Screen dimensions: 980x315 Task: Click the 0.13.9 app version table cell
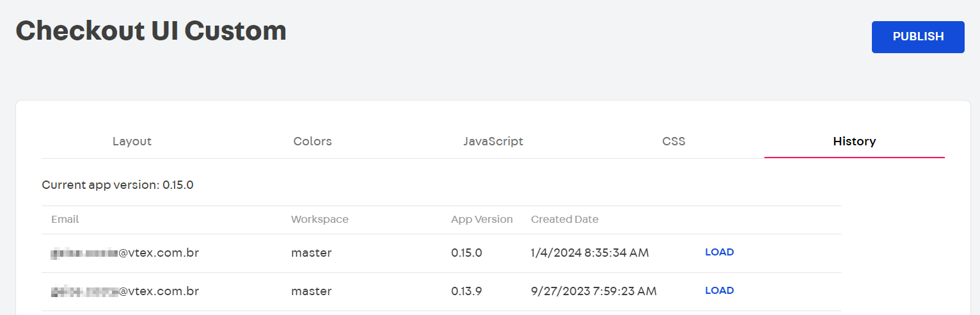click(x=466, y=291)
